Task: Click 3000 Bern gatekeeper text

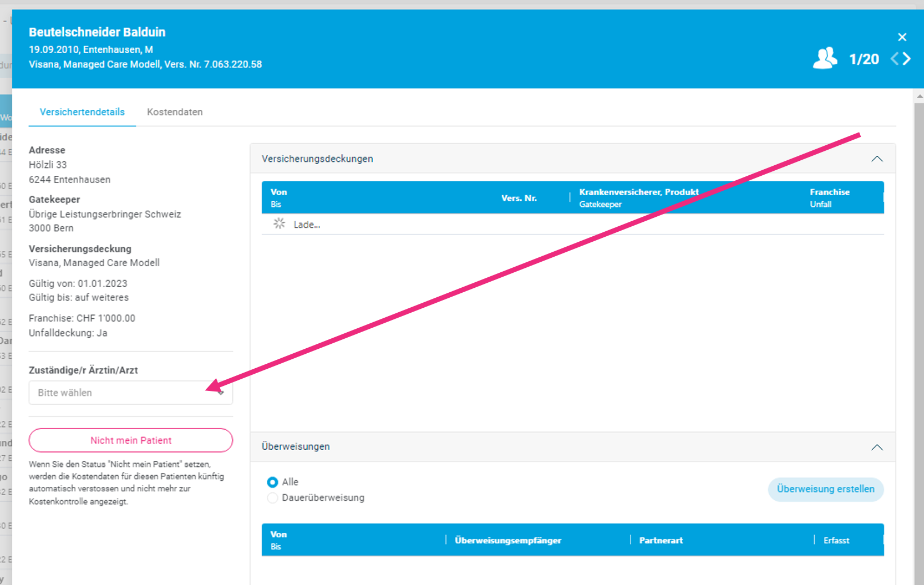Action: [51, 228]
